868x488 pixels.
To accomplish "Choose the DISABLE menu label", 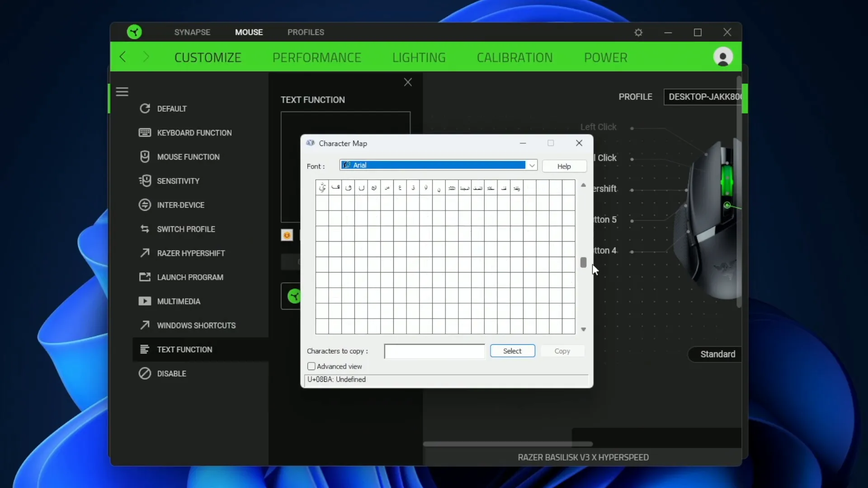I will [171, 374].
